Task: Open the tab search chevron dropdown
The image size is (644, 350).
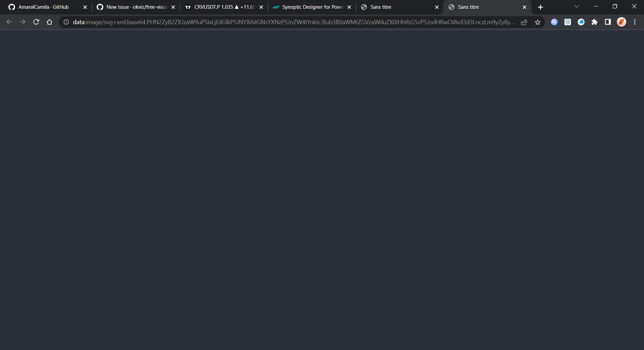Action: click(577, 6)
